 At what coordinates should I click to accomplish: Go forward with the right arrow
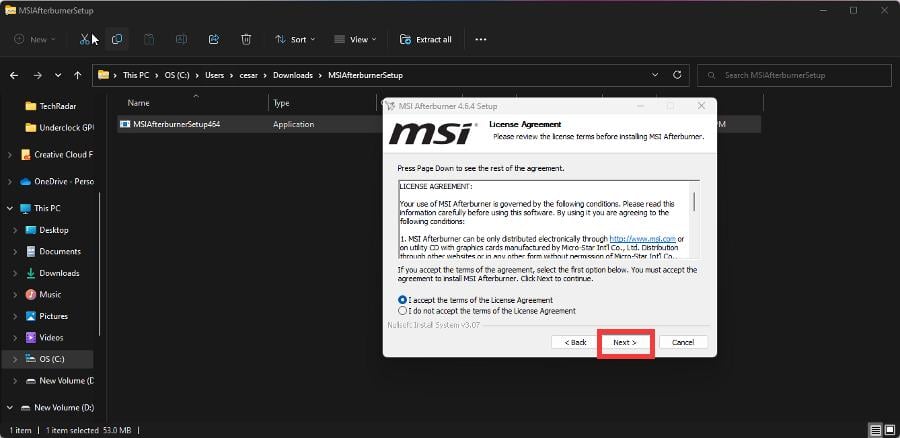click(x=37, y=75)
